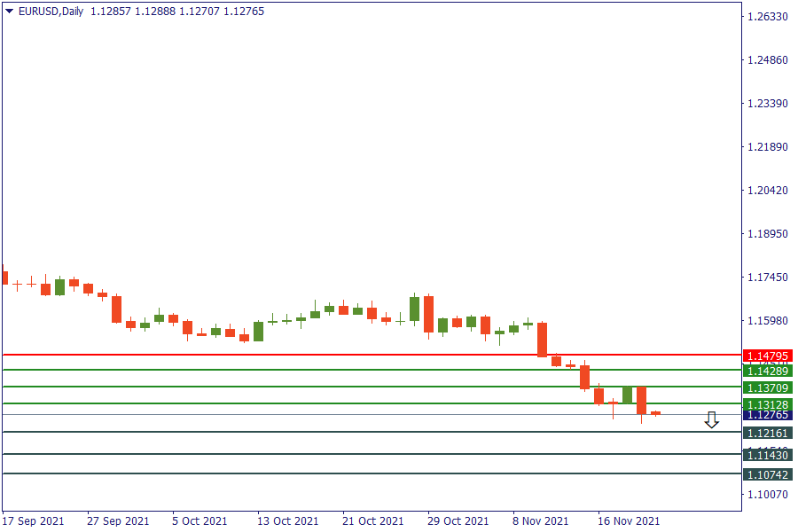798x532 pixels.
Task: Click the 1.20420 axis price
Action: coord(768,191)
